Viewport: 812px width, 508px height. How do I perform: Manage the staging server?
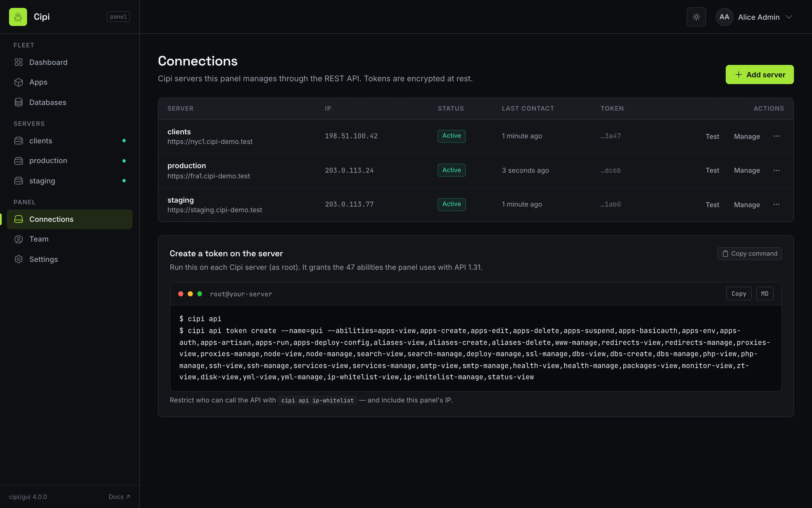click(747, 205)
